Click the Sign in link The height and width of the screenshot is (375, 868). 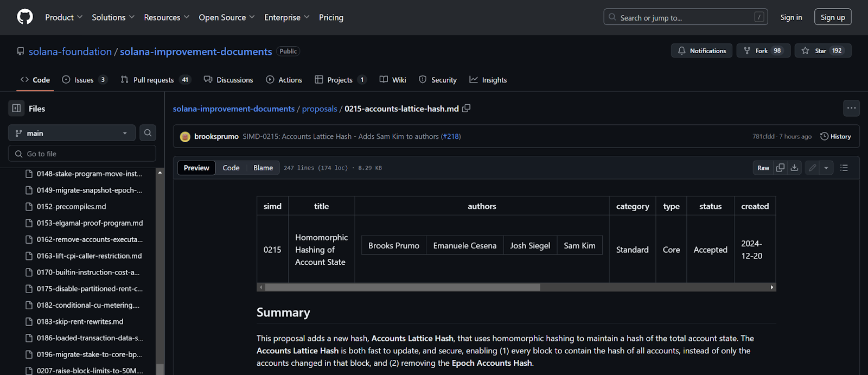(x=791, y=17)
